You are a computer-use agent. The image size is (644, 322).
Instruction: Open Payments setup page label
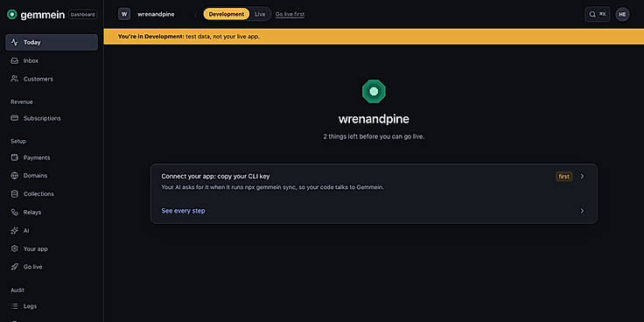point(37,157)
